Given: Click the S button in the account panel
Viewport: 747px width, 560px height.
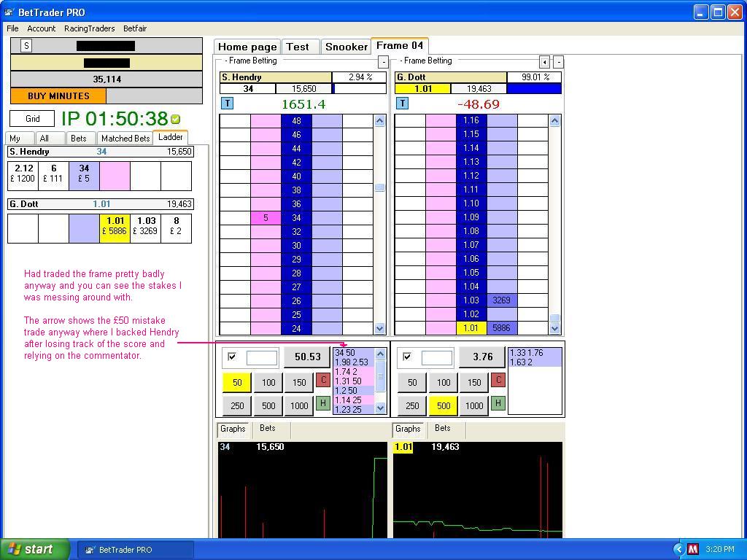Looking at the screenshot, I should coord(27,46).
